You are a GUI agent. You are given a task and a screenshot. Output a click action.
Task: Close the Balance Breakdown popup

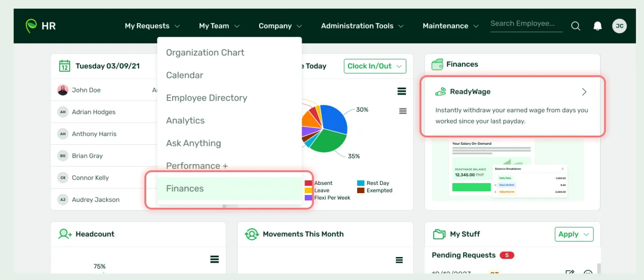click(562, 169)
